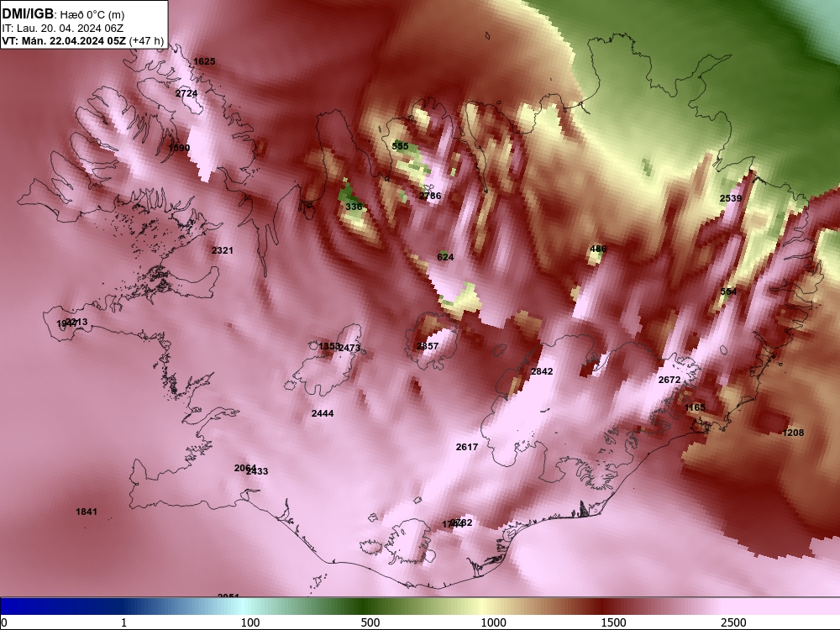Viewport: 840px width, 630px height.
Task: Select the map label 2786
Action: [430, 196]
